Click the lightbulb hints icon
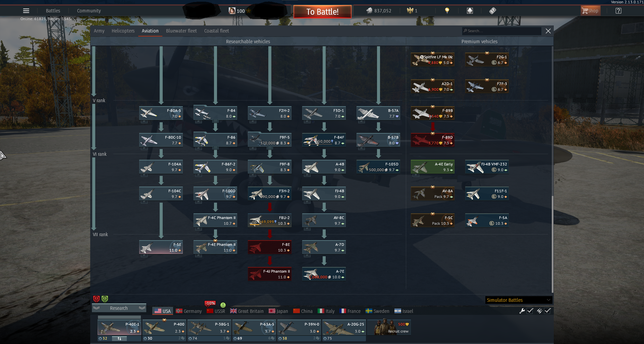The image size is (644, 344). (x=447, y=11)
